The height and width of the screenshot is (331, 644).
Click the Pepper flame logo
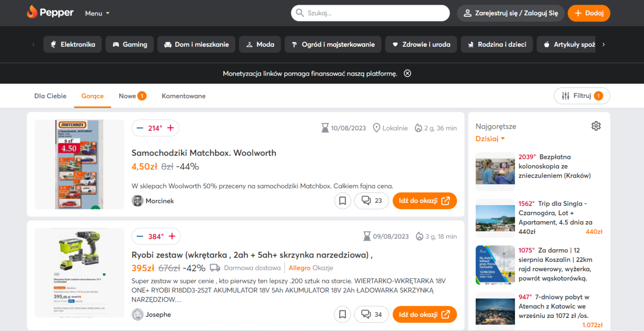click(32, 13)
